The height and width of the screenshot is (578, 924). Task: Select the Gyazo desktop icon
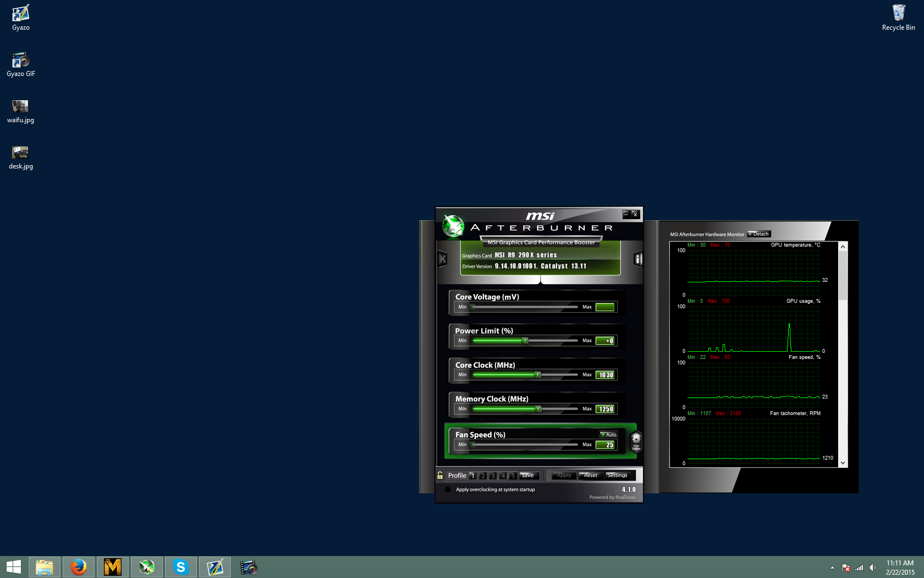click(21, 18)
